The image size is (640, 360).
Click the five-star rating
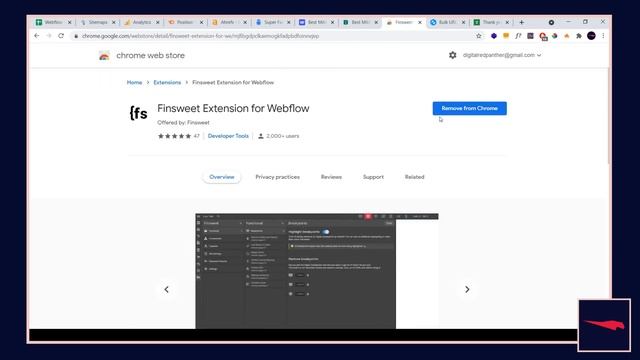click(x=174, y=136)
